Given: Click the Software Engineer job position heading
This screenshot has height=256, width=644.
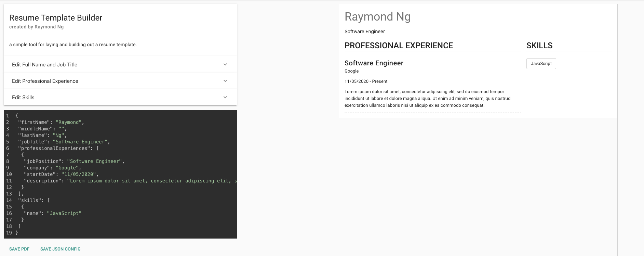Looking at the screenshot, I should pyautogui.click(x=374, y=63).
